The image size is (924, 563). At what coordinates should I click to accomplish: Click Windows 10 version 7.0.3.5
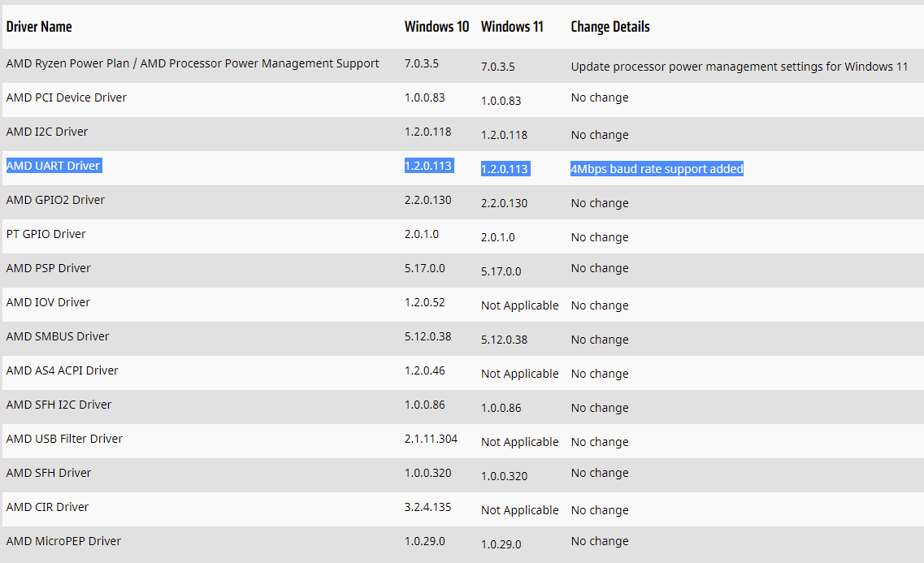tap(421, 63)
